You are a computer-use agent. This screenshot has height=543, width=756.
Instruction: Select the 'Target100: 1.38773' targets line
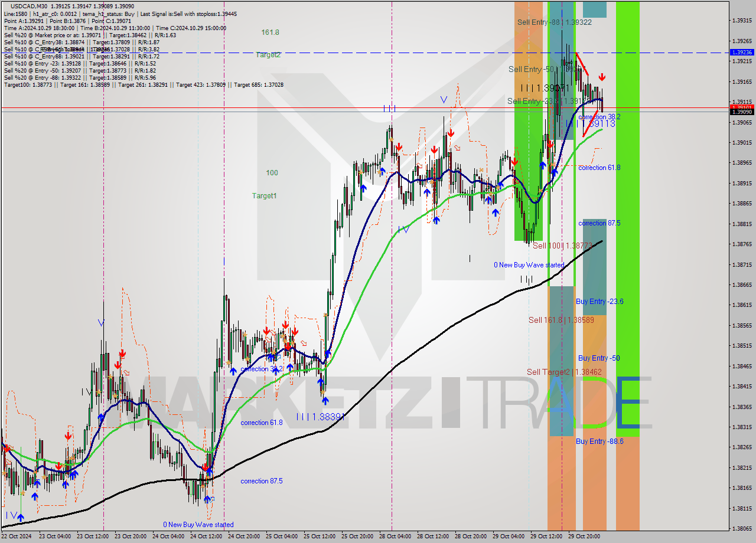pyautogui.click(x=144, y=84)
